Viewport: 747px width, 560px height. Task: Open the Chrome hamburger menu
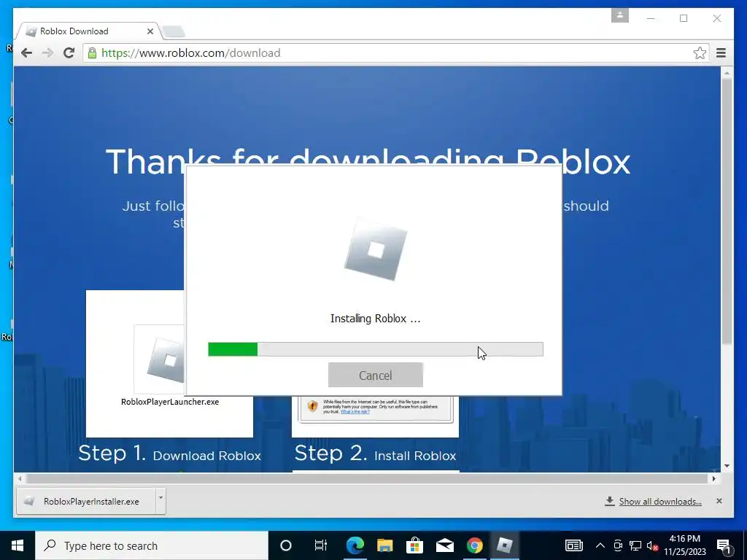(721, 52)
